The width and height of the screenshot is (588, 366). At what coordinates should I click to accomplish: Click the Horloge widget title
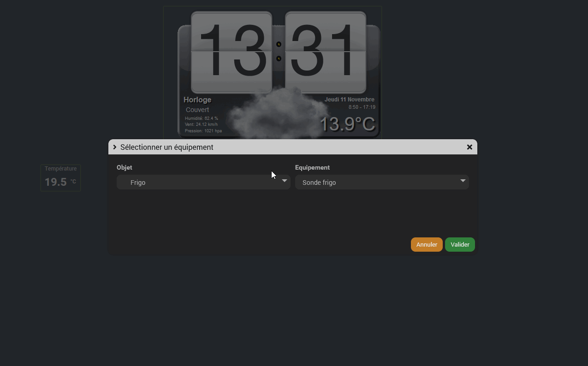tap(197, 100)
